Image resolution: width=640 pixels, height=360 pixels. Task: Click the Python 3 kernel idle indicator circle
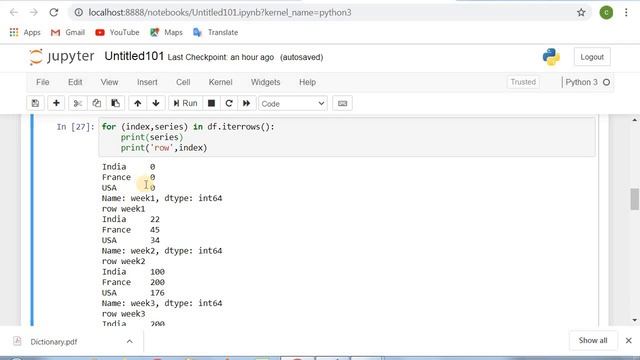606,82
